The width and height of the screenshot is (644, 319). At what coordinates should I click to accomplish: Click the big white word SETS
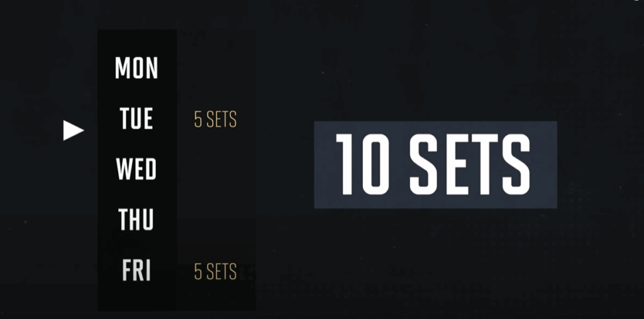[x=470, y=165]
